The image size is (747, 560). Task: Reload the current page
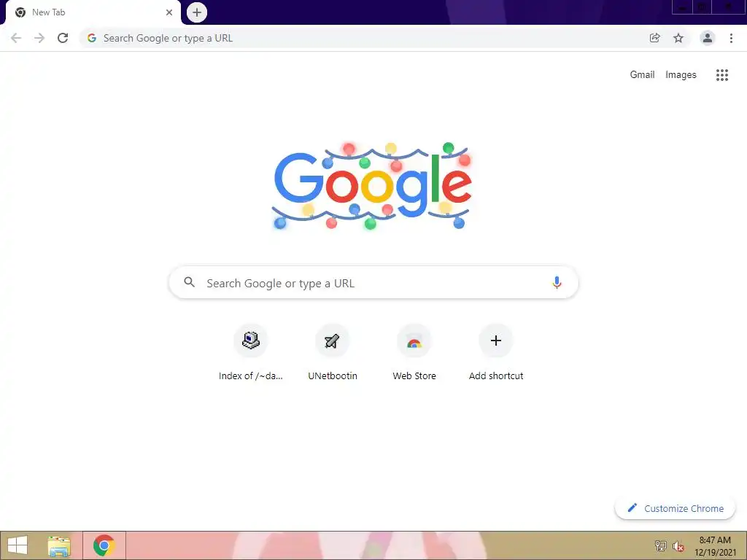(x=63, y=38)
